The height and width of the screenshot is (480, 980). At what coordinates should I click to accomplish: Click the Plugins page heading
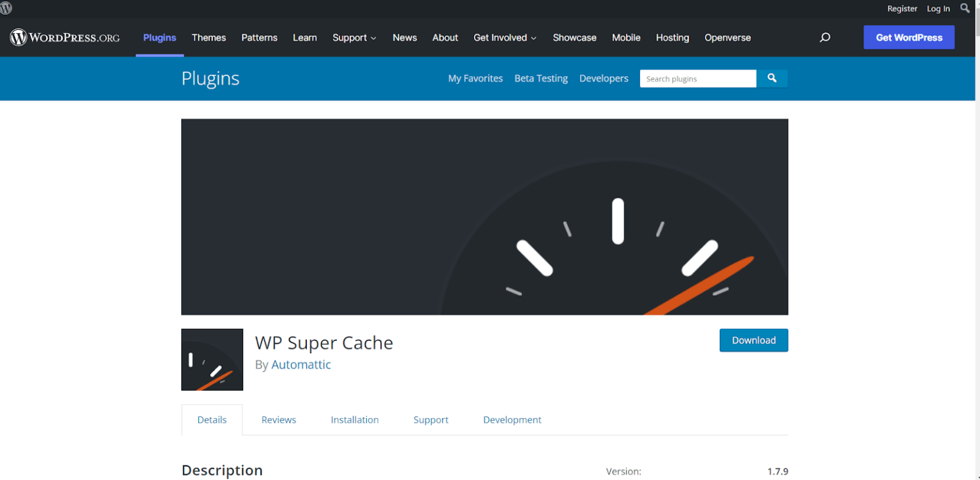point(211,78)
